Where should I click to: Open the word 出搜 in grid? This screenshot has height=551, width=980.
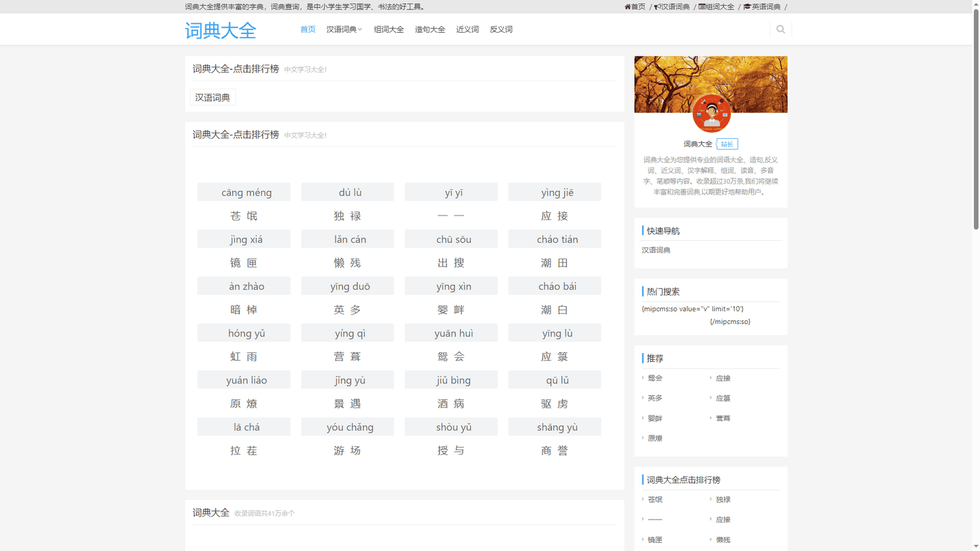pyautogui.click(x=451, y=263)
